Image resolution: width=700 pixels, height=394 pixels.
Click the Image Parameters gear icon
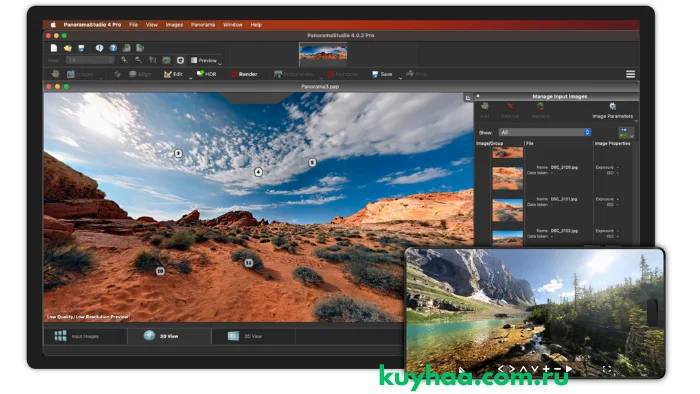click(612, 106)
